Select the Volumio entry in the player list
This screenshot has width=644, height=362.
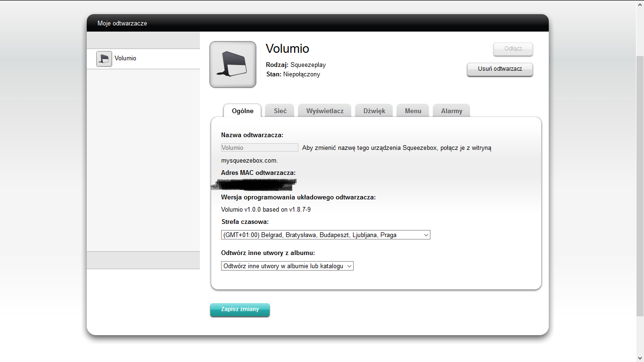[x=143, y=59]
